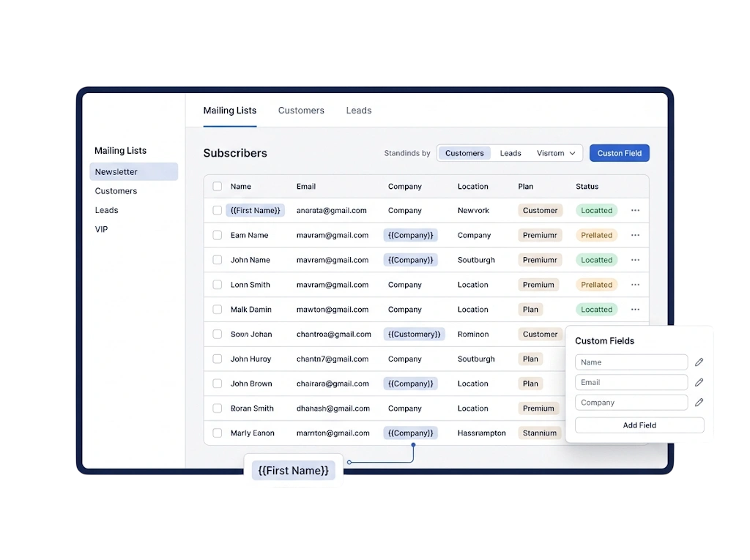Viewport: 750px width, 560px height.
Task: Switch to the top Customers tab
Action: 301,111
